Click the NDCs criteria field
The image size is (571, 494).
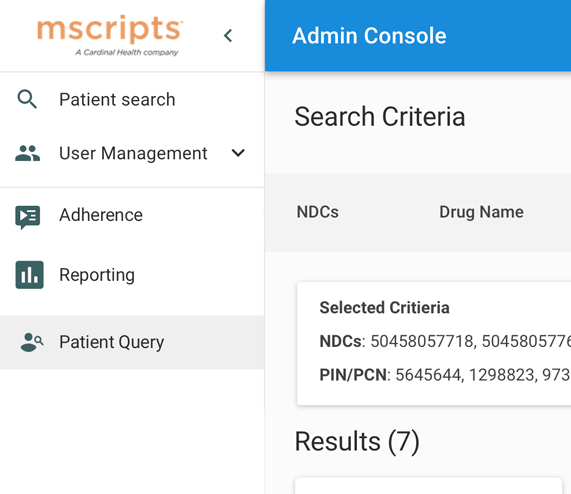tap(318, 212)
